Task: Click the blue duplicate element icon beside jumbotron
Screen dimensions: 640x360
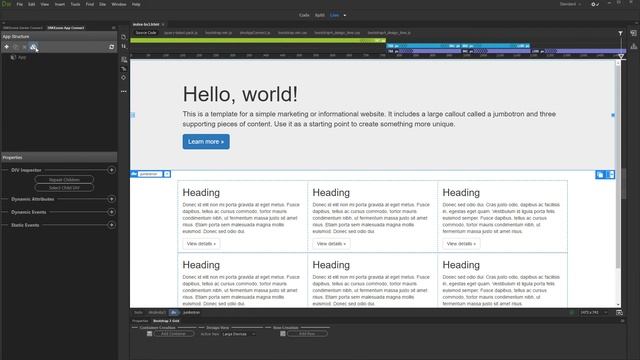Action: point(600,175)
